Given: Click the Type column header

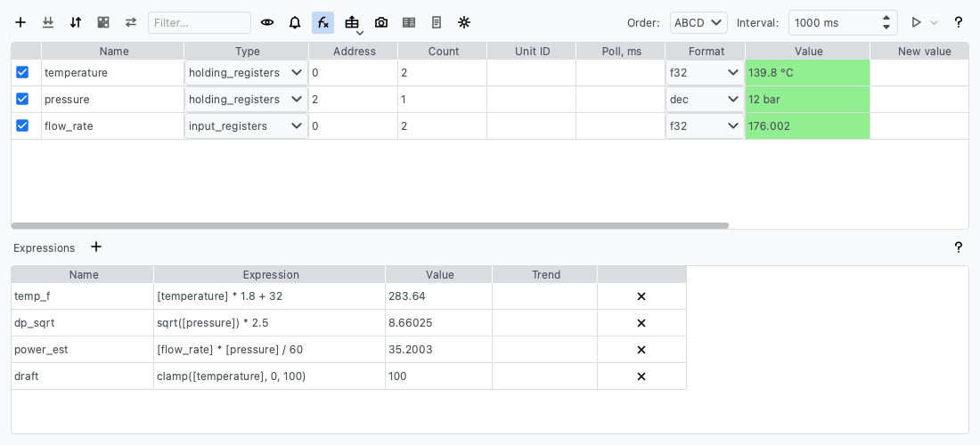Looking at the screenshot, I should tap(246, 52).
